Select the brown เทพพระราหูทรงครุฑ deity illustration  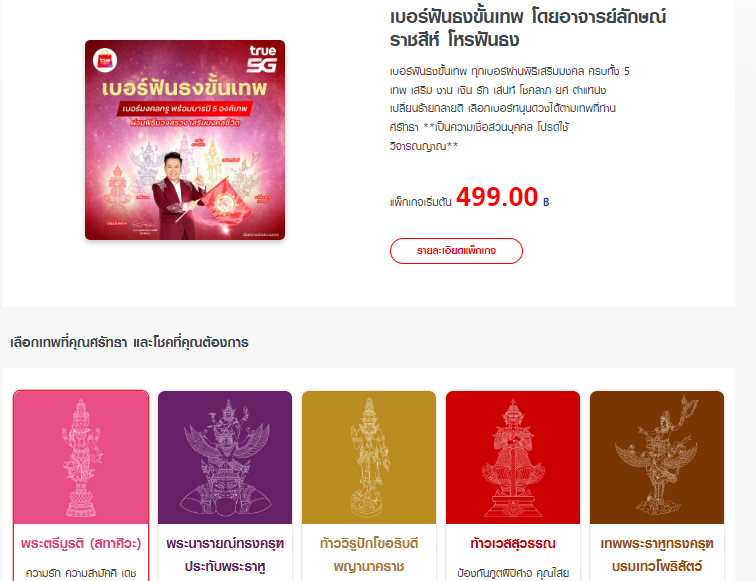pos(657,457)
